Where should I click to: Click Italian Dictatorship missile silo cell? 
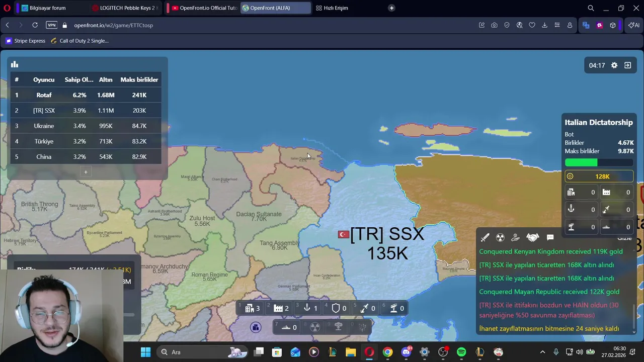616,209
